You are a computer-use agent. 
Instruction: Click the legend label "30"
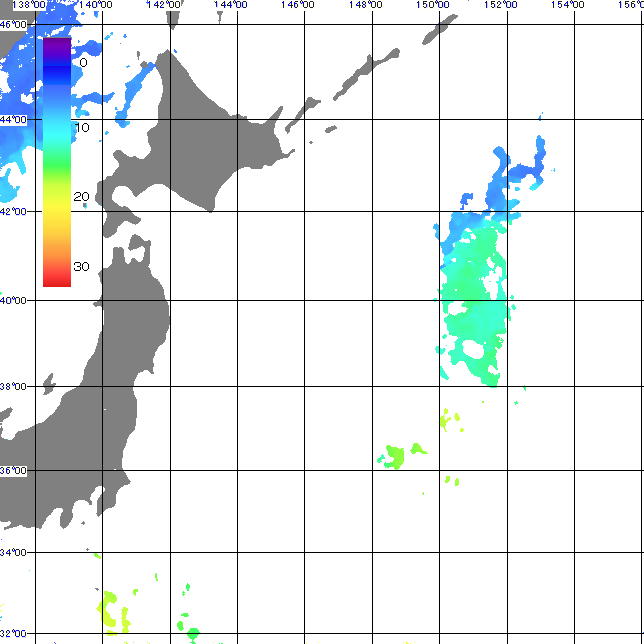click(x=82, y=266)
